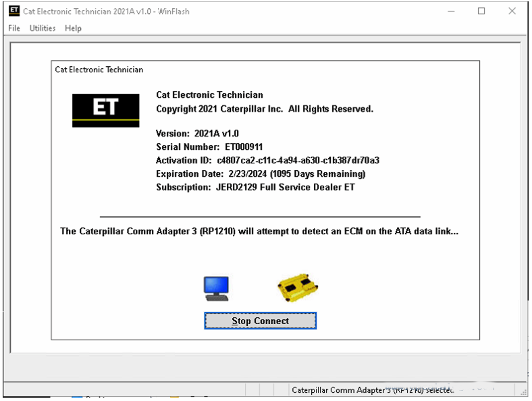Click the Stop Connect button

point(260,321)
